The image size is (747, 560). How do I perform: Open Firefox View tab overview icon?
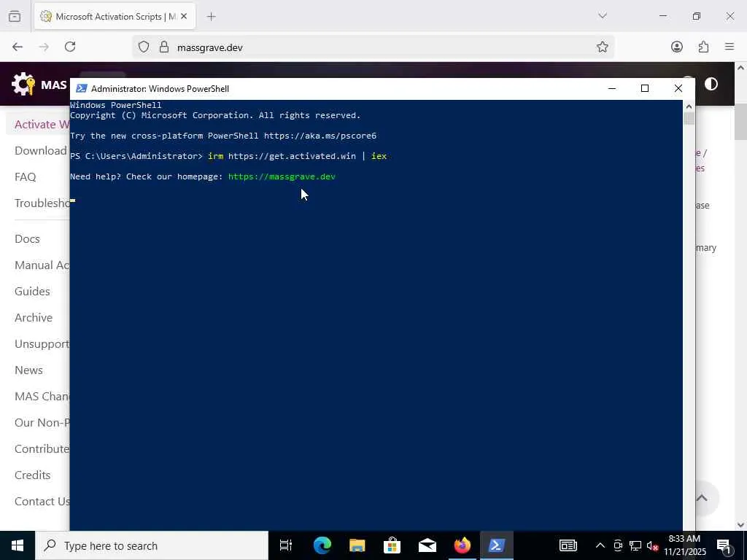coord(15,17)
